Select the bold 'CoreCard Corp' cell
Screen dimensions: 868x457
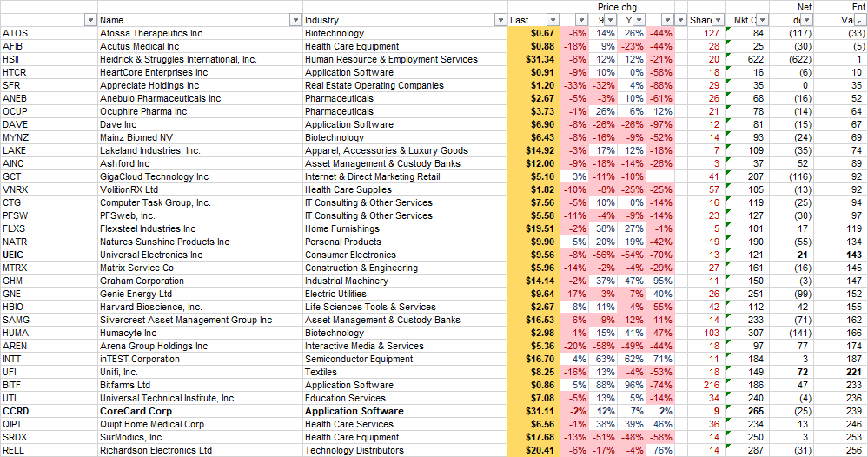(200, 411)
